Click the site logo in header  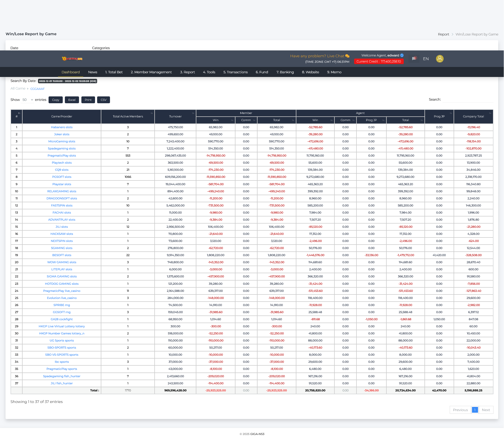(x=72, y=59)
